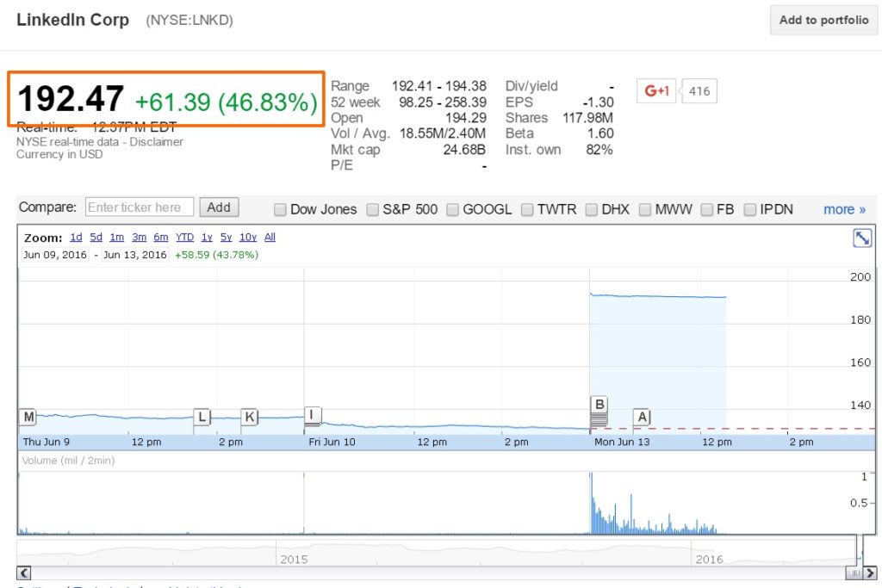Toggle the S&P 500 comparison checkbox
882x588 pixels.
point(372,210)
